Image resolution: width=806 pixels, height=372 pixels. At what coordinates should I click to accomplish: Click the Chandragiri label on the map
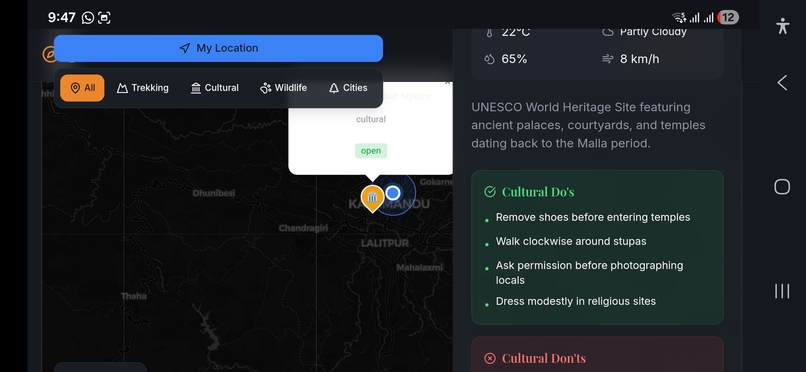(303, 228)
